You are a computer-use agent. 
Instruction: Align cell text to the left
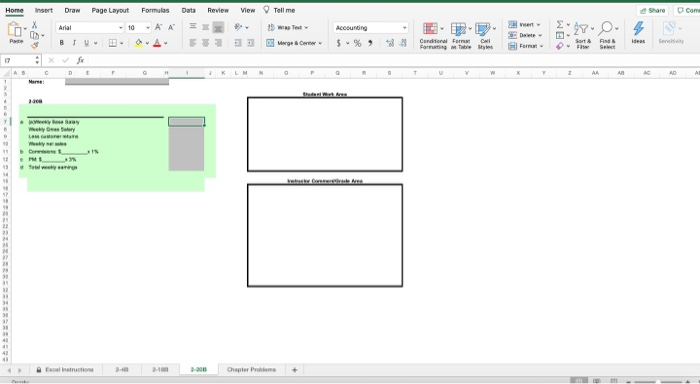193,43
